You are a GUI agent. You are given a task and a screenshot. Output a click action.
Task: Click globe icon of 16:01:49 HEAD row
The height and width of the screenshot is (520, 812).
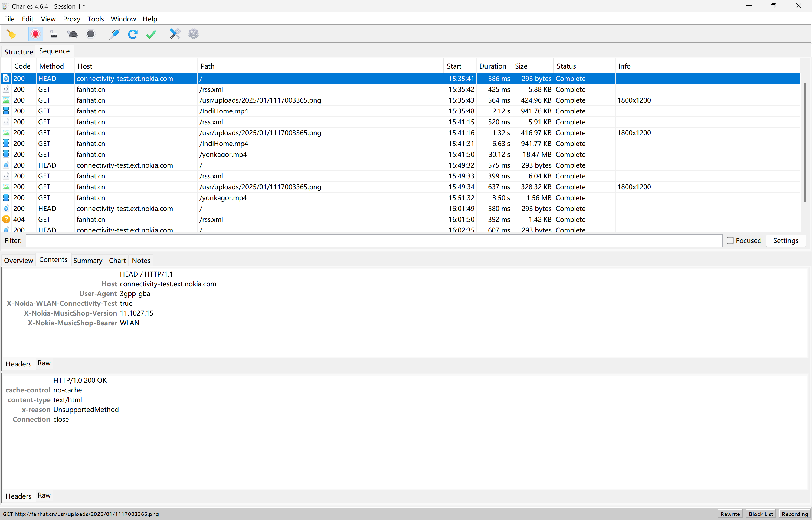pyautogui.click(x=6, y=208)
